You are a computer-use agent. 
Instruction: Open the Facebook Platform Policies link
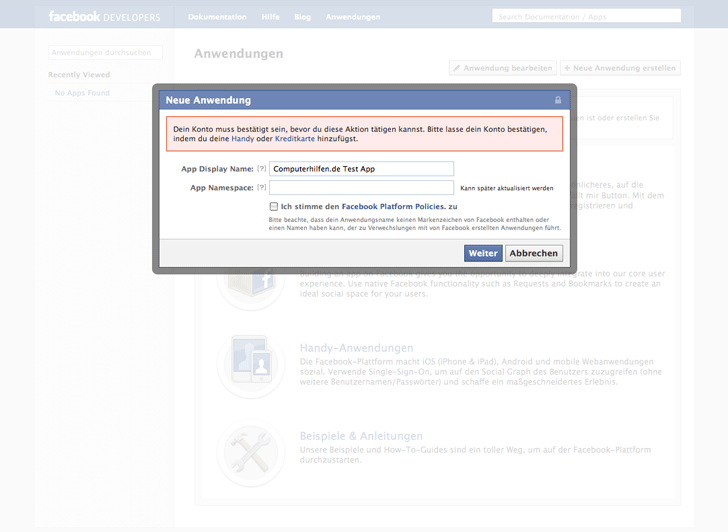click(x=394, y=206)
